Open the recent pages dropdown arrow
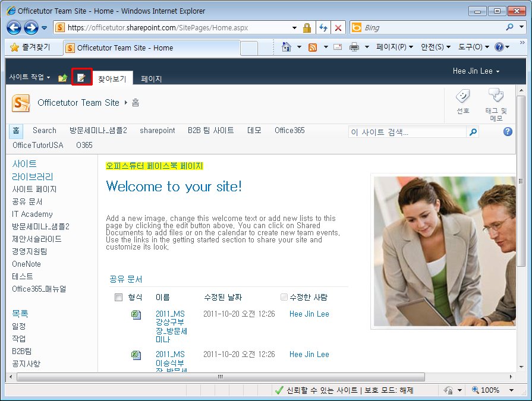 tap(45, 28)
